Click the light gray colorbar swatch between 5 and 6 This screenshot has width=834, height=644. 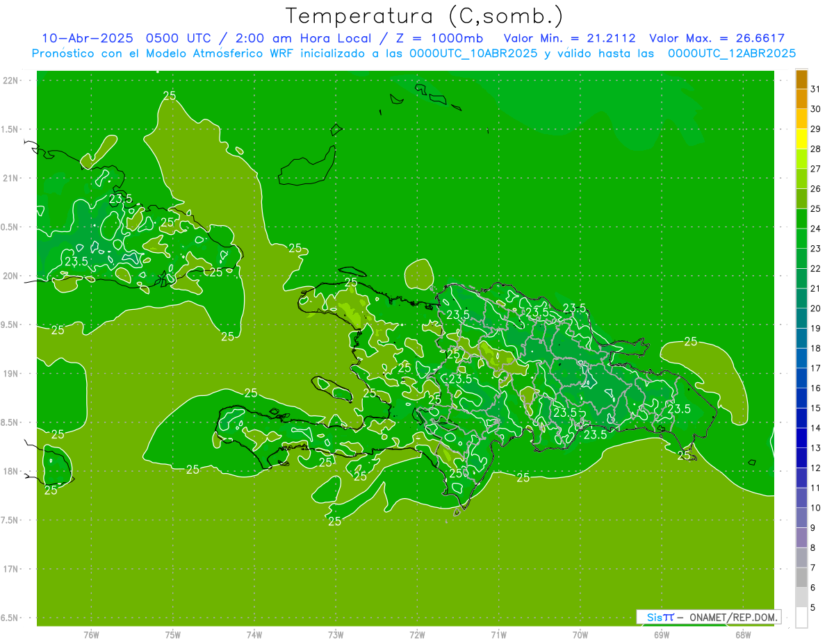pyautogui.click(x=801, y=597)
